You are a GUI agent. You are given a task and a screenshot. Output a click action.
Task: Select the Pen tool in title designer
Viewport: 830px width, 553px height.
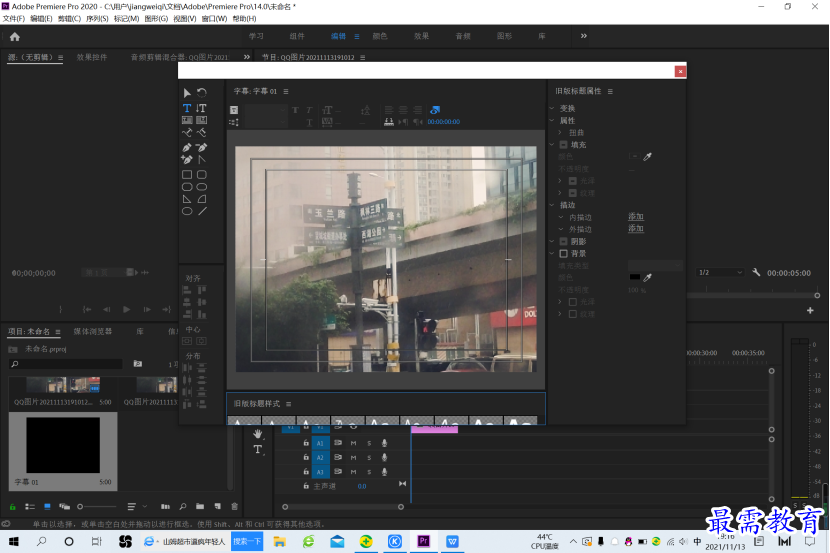(x=187, y=147)
